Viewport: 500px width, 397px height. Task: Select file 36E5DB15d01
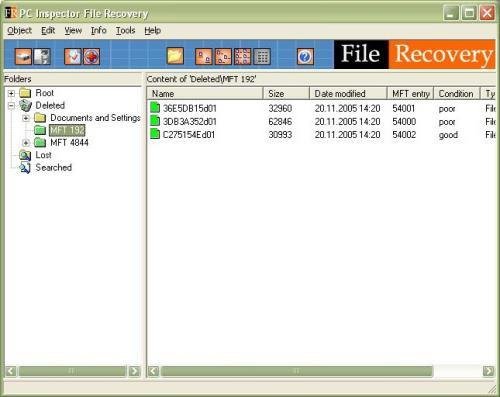coord(190,108)
